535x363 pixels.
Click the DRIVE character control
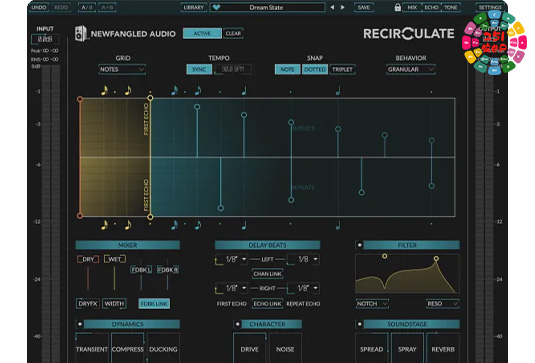click(249, 349)
